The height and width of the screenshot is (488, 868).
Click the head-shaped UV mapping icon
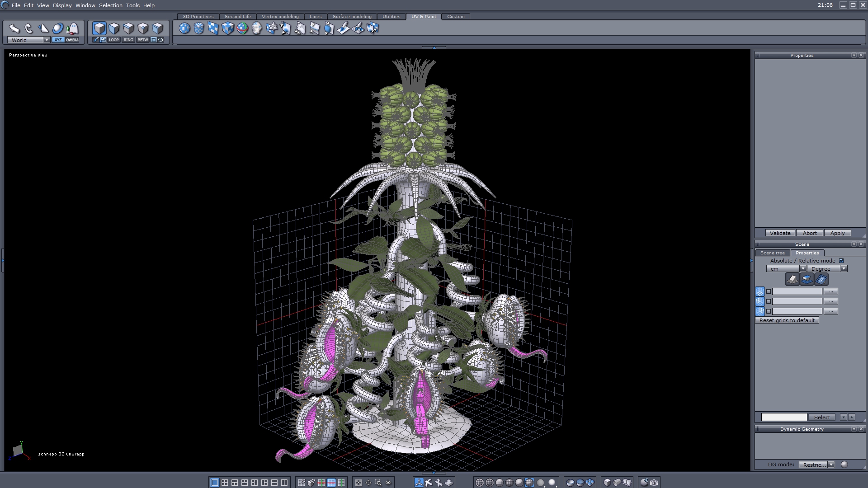(x=257, y=28)
